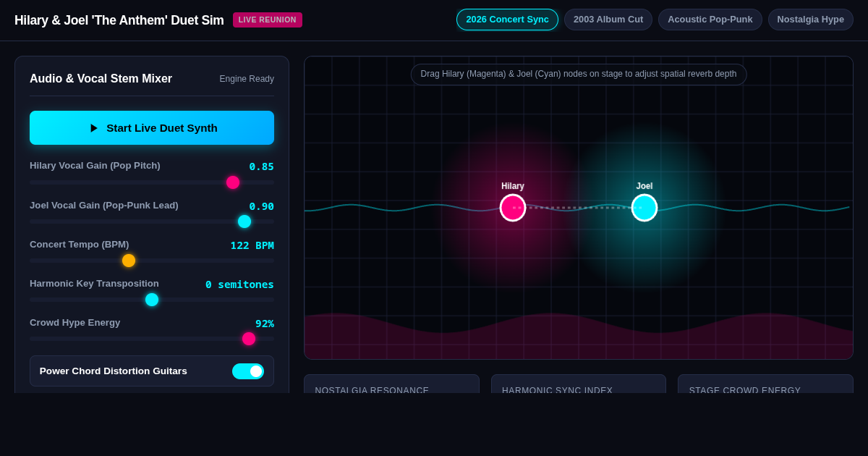Screen dimensions: 868x456
Task: Click the Power Chord Distortion Guitars label
Action: [x=114, y=371]
